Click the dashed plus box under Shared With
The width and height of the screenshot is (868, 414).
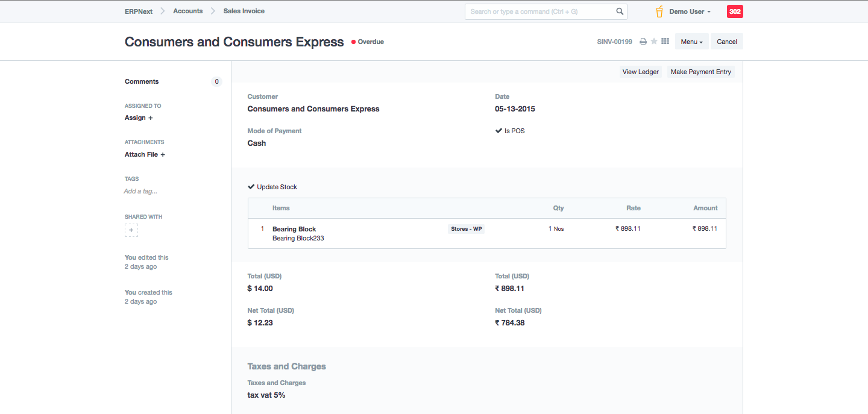pyautogui.click(x=131, y=230)
